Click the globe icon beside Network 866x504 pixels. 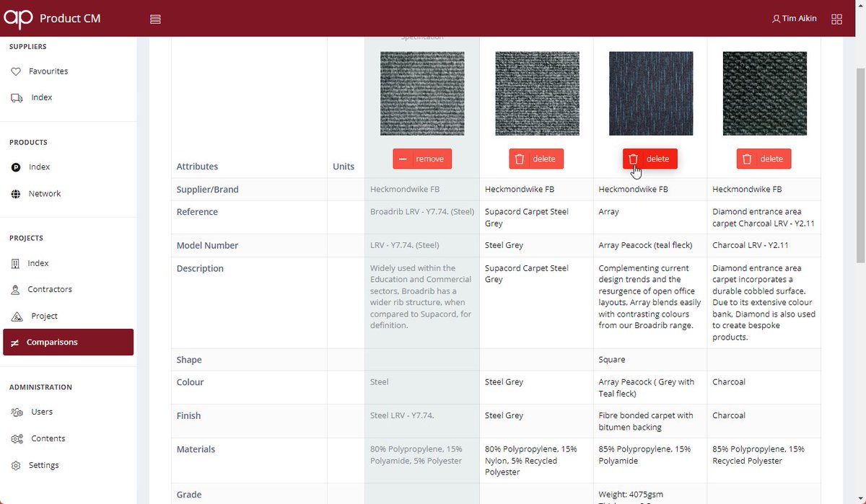point(17,194)
